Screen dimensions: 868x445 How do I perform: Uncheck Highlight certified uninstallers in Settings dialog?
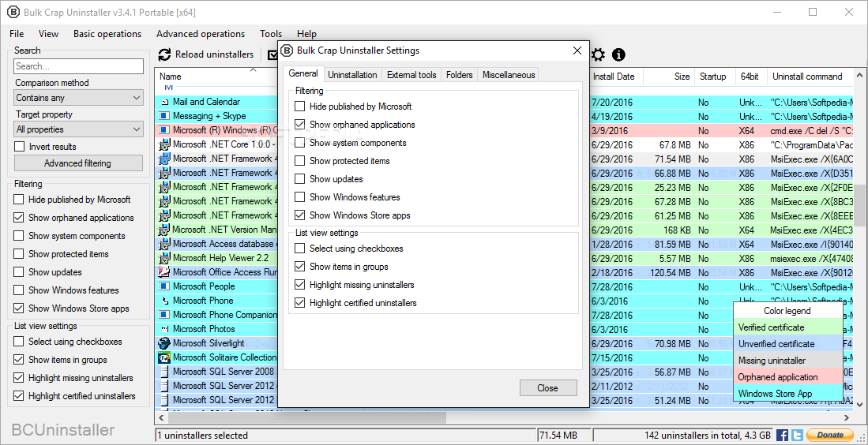299,303
